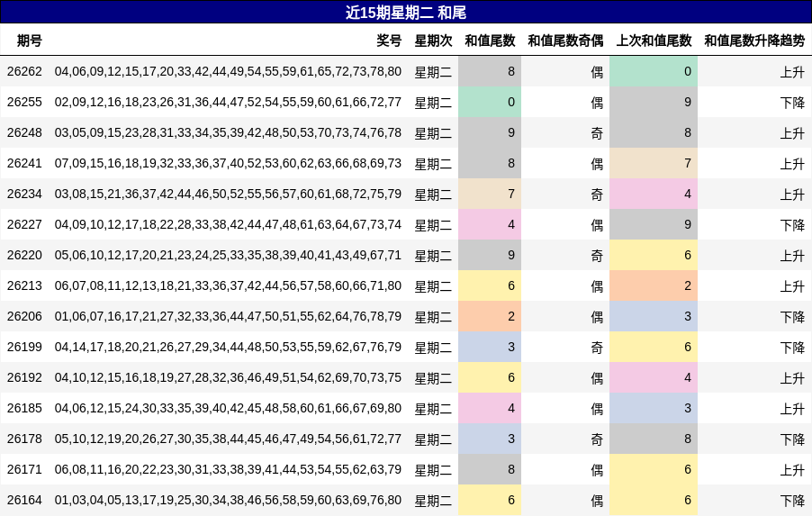812x516 pixels.
Task: Click the table title 近15期星期二 和尾
Action: pyautogui.click(x=406, y=13)
